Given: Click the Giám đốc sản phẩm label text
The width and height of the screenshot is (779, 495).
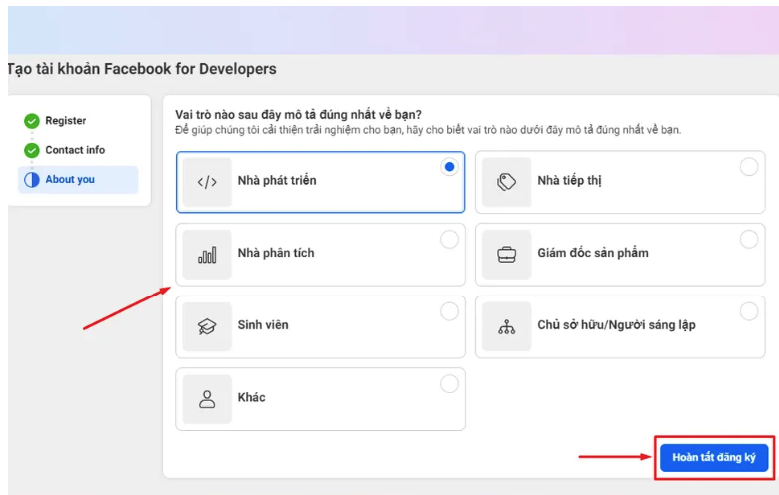Looking at the screenshot, I should tap(593, 253).
